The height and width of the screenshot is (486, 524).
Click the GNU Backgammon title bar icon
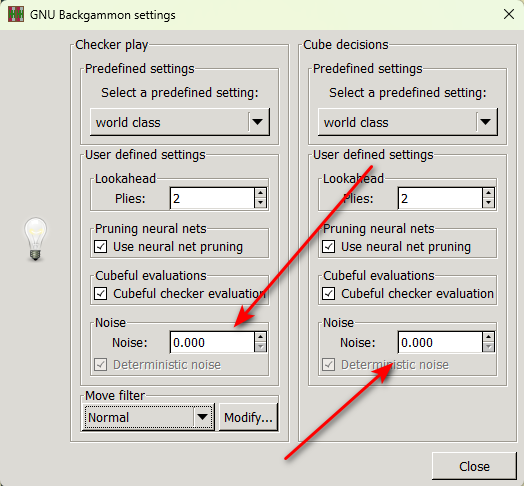(16, 15)
